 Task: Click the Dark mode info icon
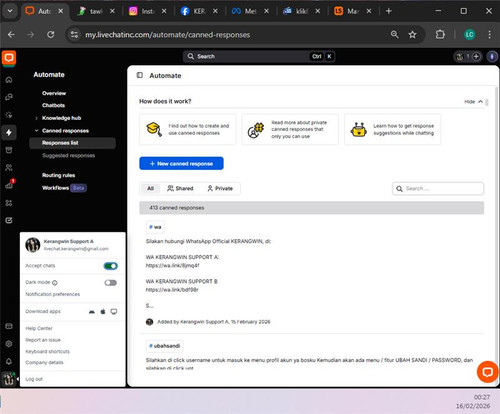pyautogui.click(x=55, y=283)
